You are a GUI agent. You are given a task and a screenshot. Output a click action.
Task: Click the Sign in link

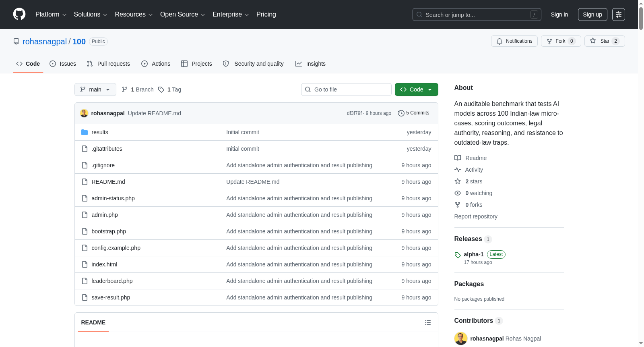coord(559,15)
